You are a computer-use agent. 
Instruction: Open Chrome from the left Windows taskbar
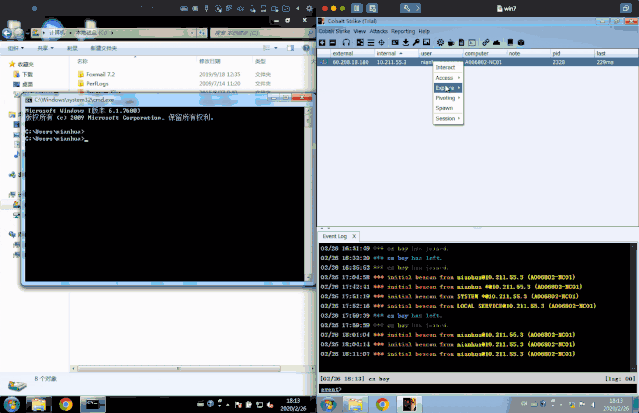tap(65, 404)
